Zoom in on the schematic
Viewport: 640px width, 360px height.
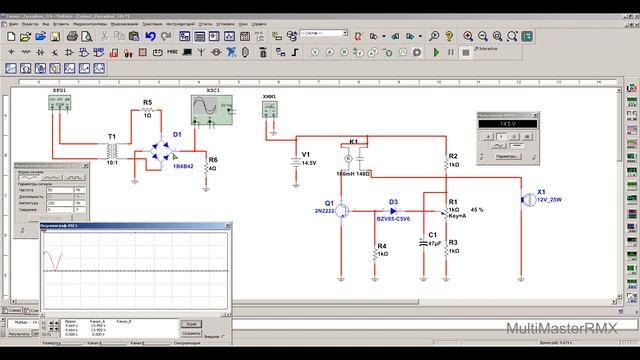tap(468, 37)
